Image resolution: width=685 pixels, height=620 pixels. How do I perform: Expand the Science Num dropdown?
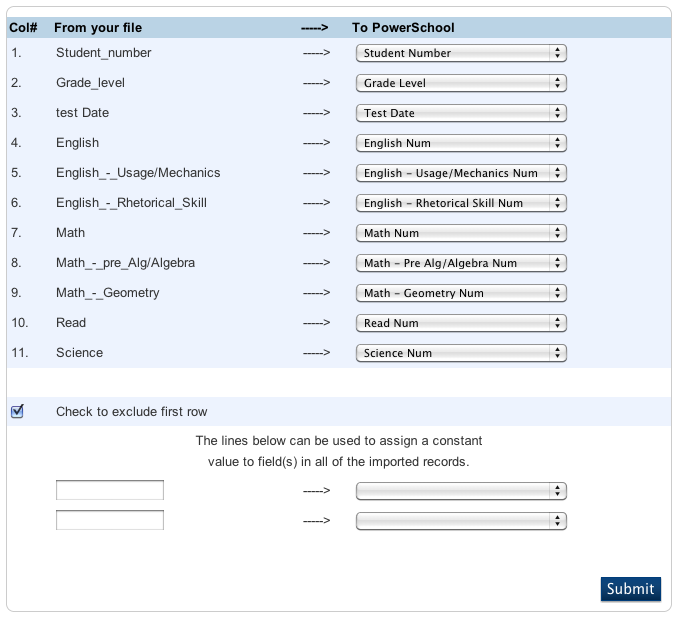click(461, 353)
